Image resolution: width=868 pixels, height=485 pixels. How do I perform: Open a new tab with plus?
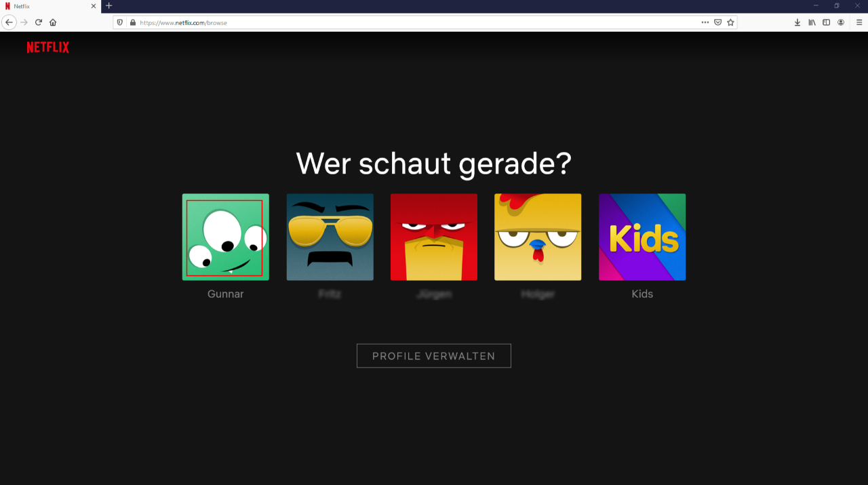coord(109,5)
